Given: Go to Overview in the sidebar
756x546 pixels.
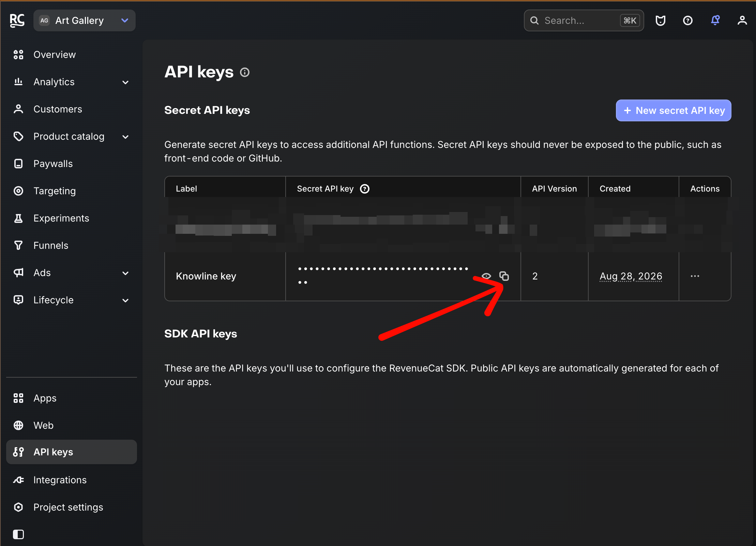Looking at the screenshot, I should [x=72, y=55].
